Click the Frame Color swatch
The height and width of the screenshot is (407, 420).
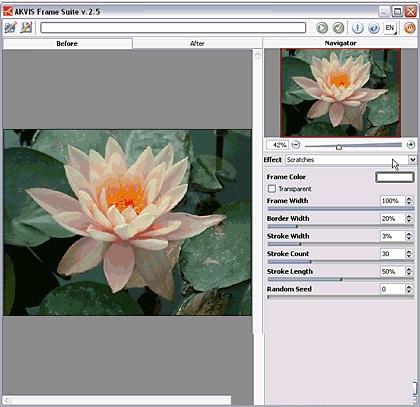pos(395,177)
